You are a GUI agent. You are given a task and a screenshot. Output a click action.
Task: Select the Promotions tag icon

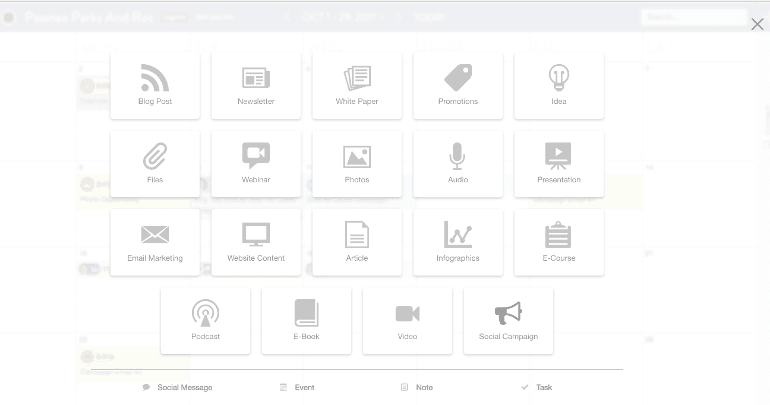458,85
